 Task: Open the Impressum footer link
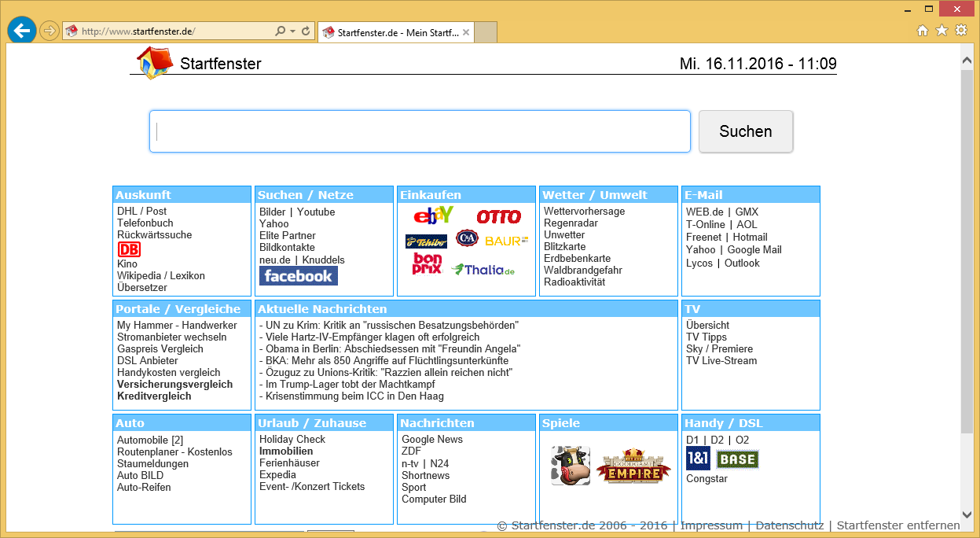pos(711,525)
